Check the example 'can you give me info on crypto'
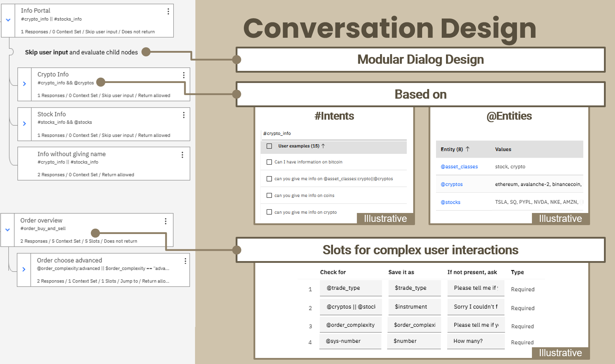This screenshot has width=615, height=364. (269, 212)
